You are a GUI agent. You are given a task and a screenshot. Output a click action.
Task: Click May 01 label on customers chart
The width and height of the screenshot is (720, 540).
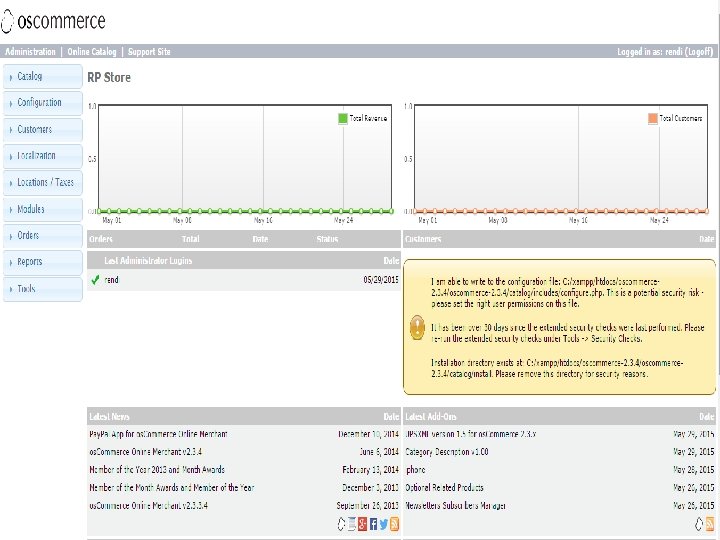(428, 220)
